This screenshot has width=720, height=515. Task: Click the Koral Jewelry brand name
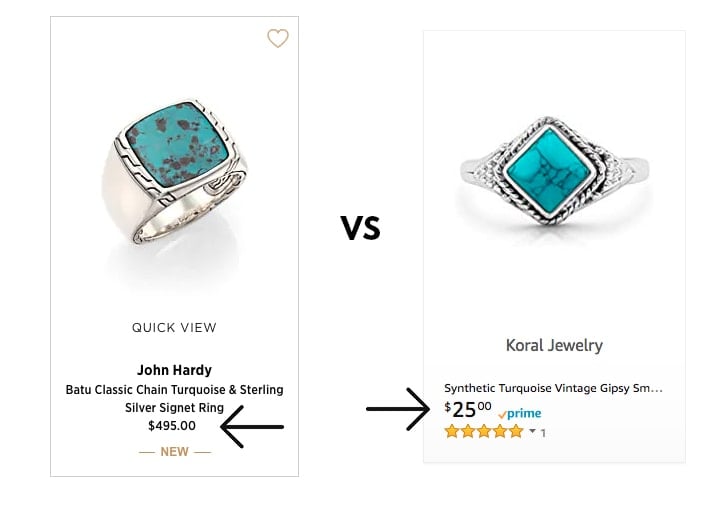coord(554,346)
